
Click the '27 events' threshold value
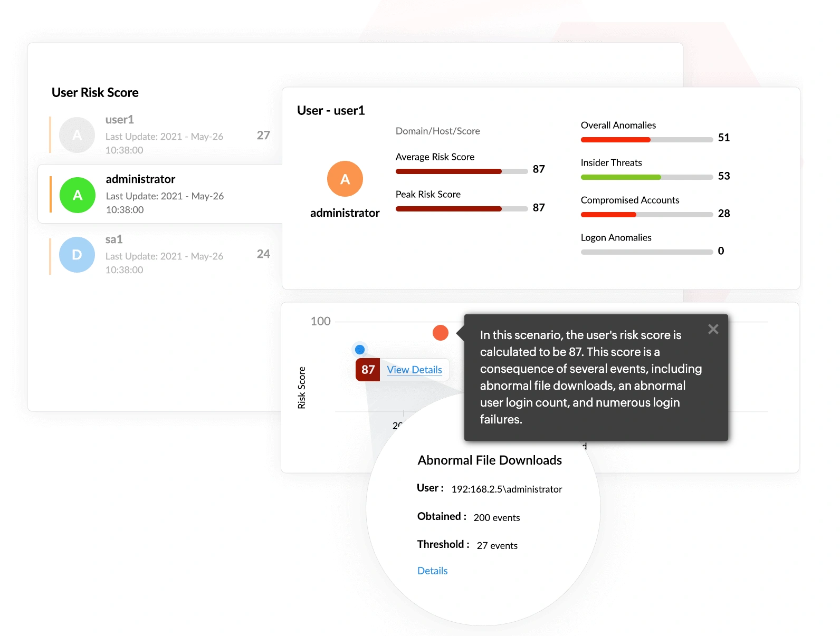point(497,545)
